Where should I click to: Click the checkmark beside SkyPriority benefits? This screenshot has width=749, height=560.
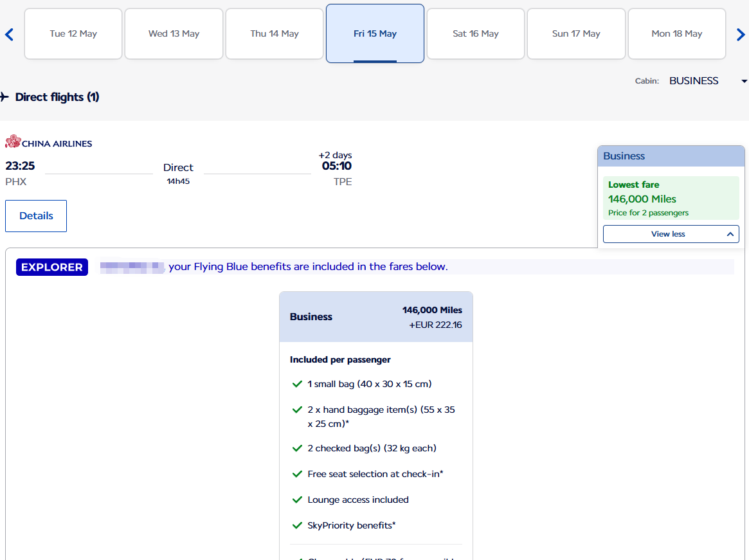(297, 525)
